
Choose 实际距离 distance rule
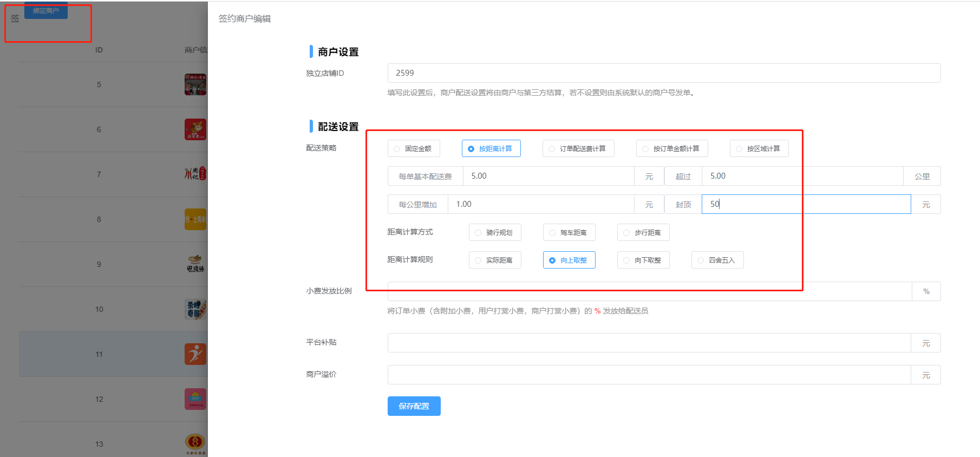pos(495,260)
